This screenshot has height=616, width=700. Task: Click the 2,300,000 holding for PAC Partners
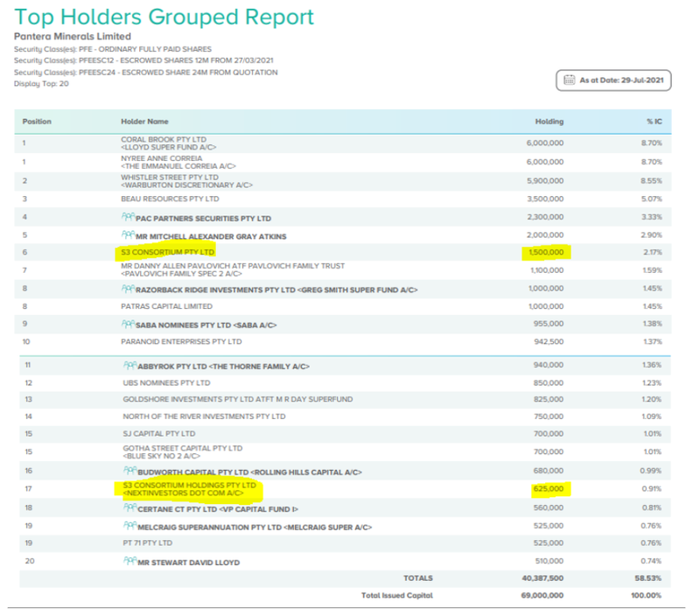[545, 217]
